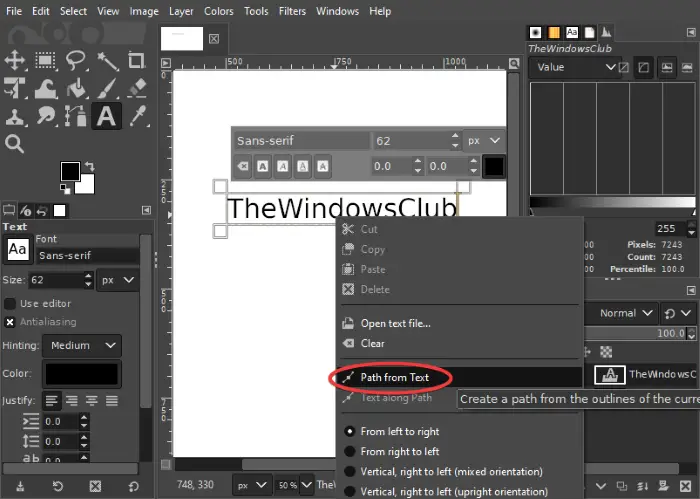Viewport: 700px width, 499px height.
Task: Open the Help menu
Action: tap(380, 11)
